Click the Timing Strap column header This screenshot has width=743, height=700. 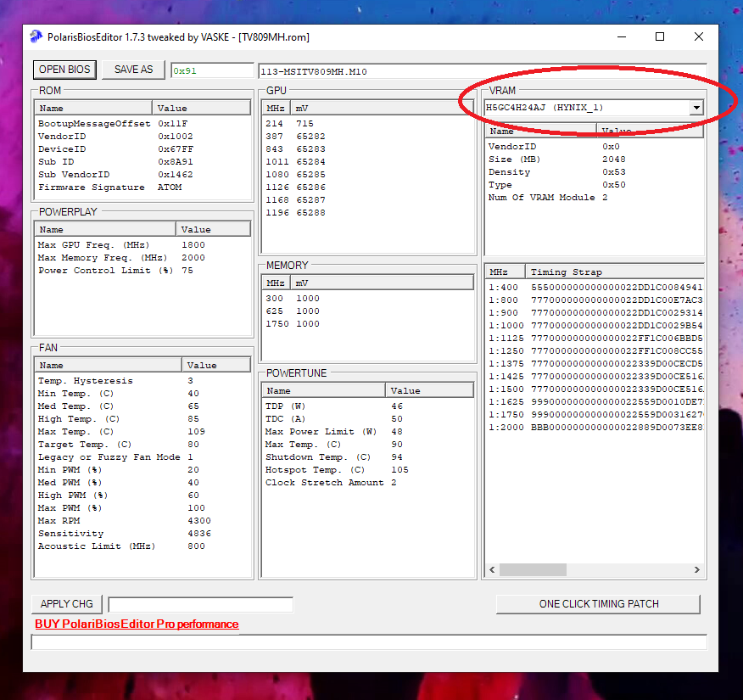[x=614, y=272]
